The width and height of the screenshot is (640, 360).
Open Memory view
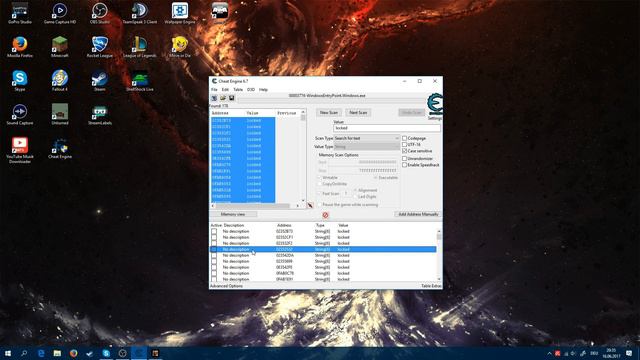(x=233, y=214)
